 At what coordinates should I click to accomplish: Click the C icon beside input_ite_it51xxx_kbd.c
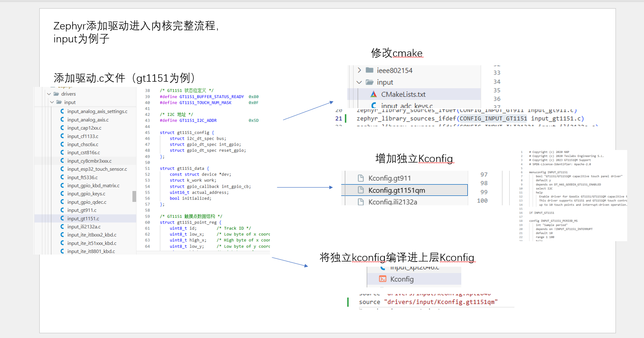63,243
